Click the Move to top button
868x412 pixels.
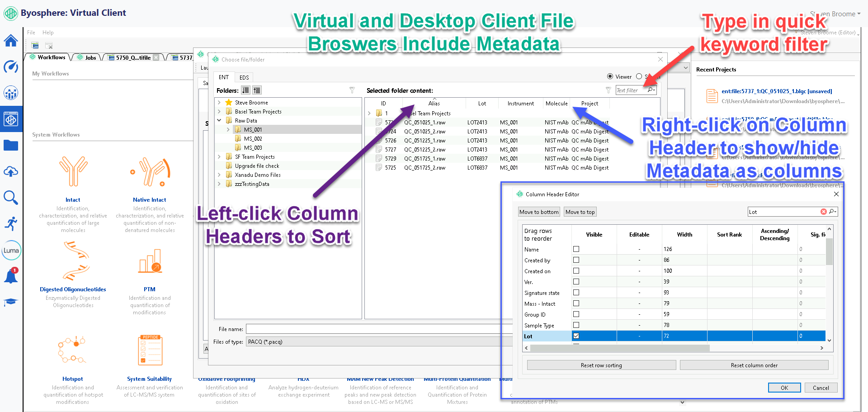point(580,212)
